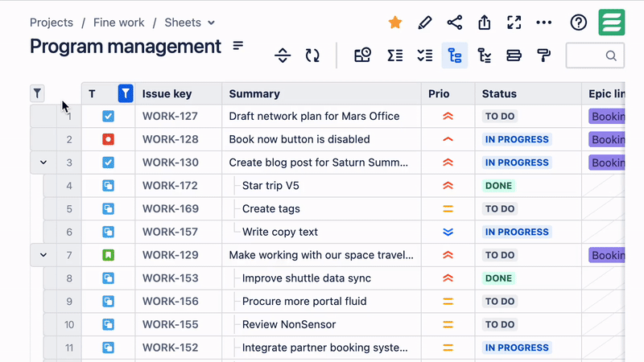
Task: Star this sheet as favorite
Action: (394, 23)
